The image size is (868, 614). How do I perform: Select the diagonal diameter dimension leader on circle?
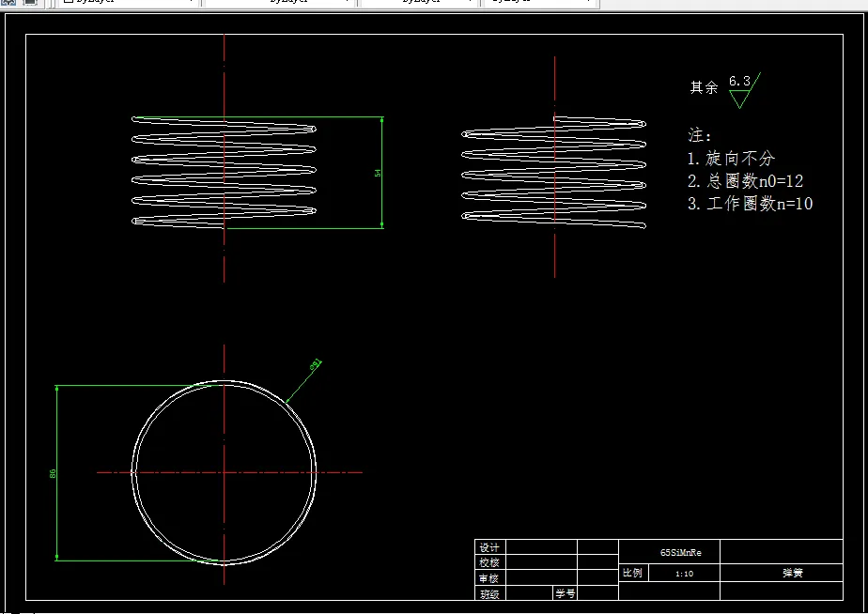pos(304,381)
